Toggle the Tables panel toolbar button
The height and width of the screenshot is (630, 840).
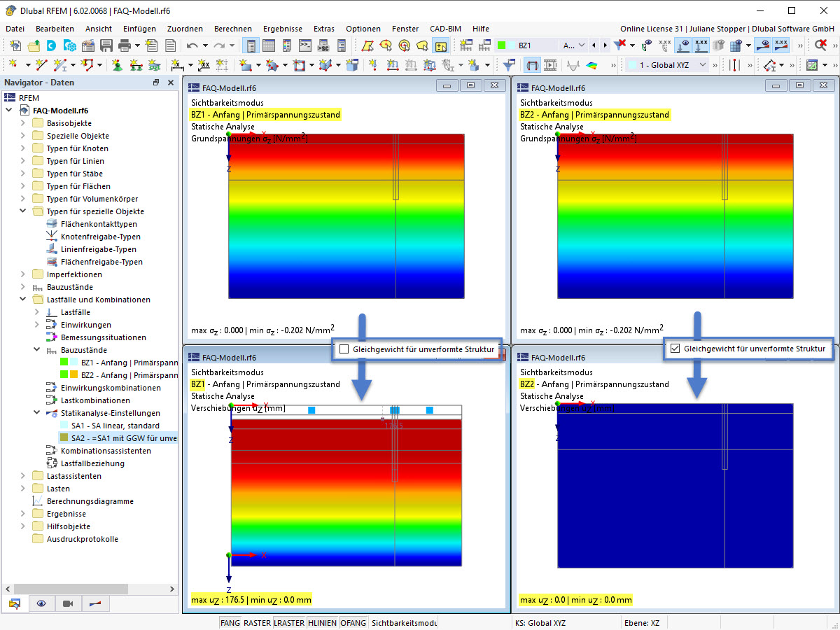pyautogui.click(x=269, y=45)
